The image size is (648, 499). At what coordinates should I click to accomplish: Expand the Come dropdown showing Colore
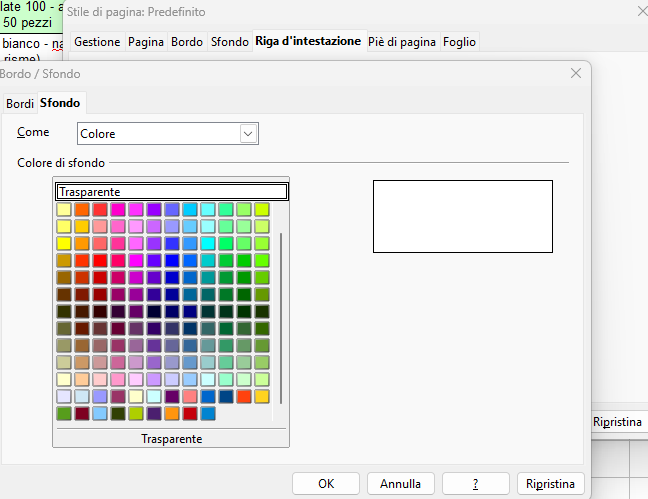tap(249, 134)
